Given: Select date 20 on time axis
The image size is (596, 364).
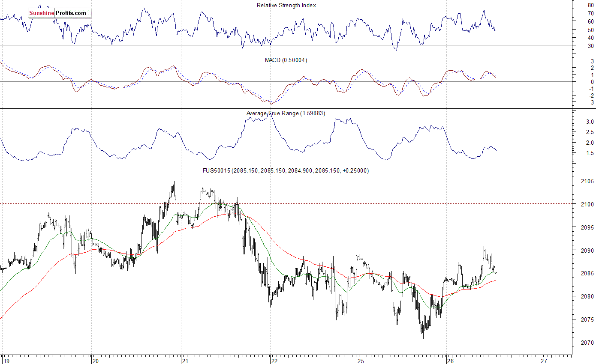Looking at the screenshot, I should click(96, 361).
